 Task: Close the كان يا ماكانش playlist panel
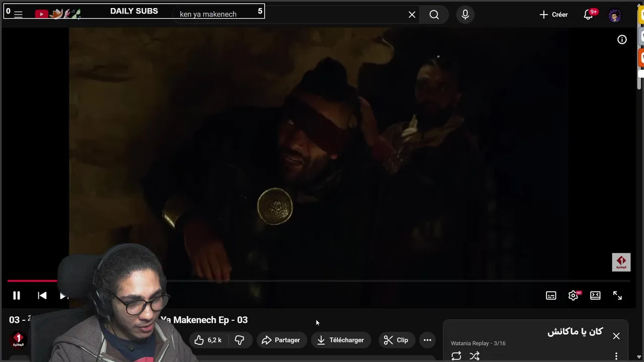pyautogui.click(x=616, y=336)
